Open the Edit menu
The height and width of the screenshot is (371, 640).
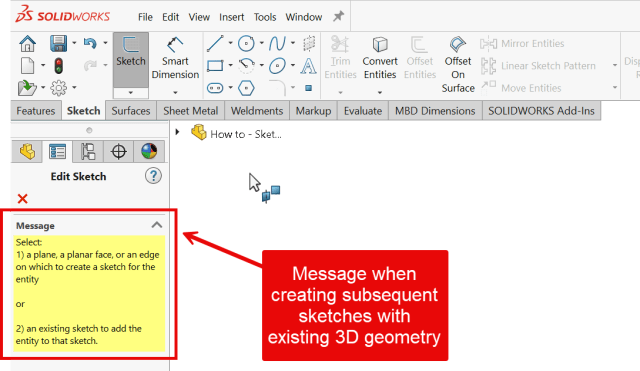tap(171, 17)
